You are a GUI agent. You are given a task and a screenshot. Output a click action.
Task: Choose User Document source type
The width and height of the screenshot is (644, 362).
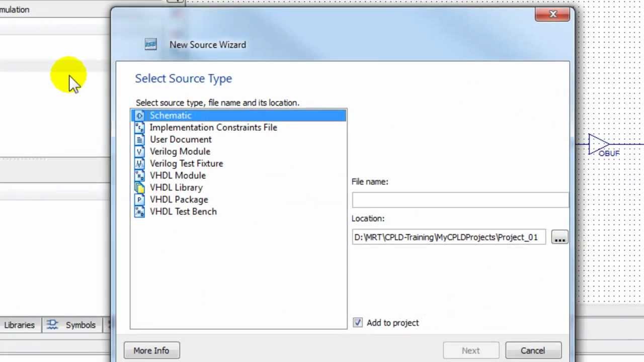pos(238,140)
